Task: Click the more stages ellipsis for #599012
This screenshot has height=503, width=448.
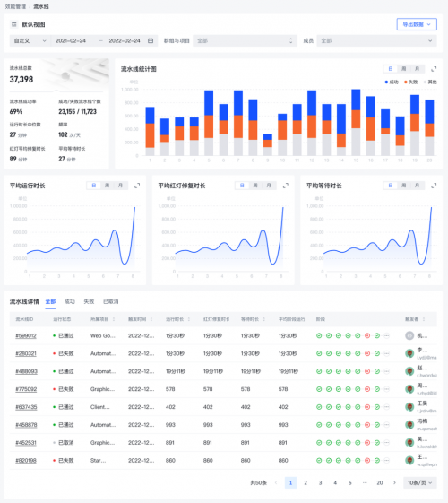Action: pyautogui.click(x=387, y=336)
